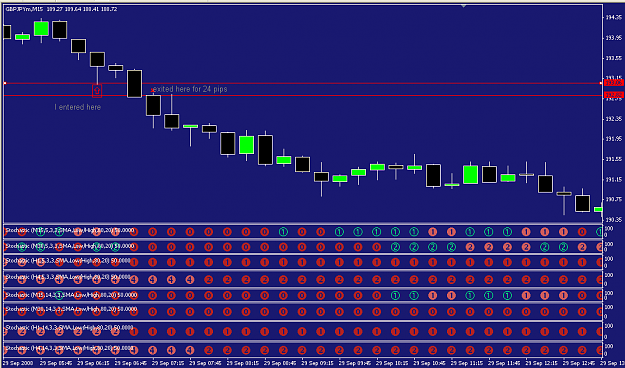Click the 'I entered here' text label
This screenshot has width=625, height=368.
click(77, 107)
